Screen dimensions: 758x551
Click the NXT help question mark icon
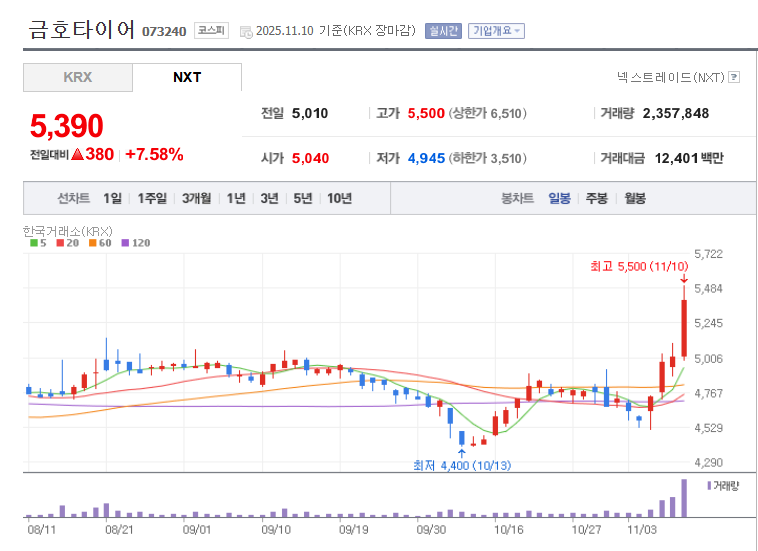(734, 77)
